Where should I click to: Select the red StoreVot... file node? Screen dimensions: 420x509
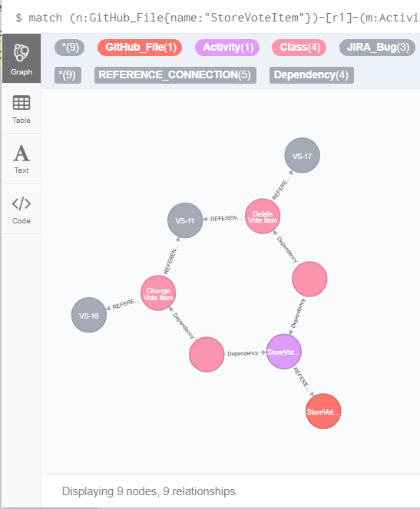(x=323, y=411)
